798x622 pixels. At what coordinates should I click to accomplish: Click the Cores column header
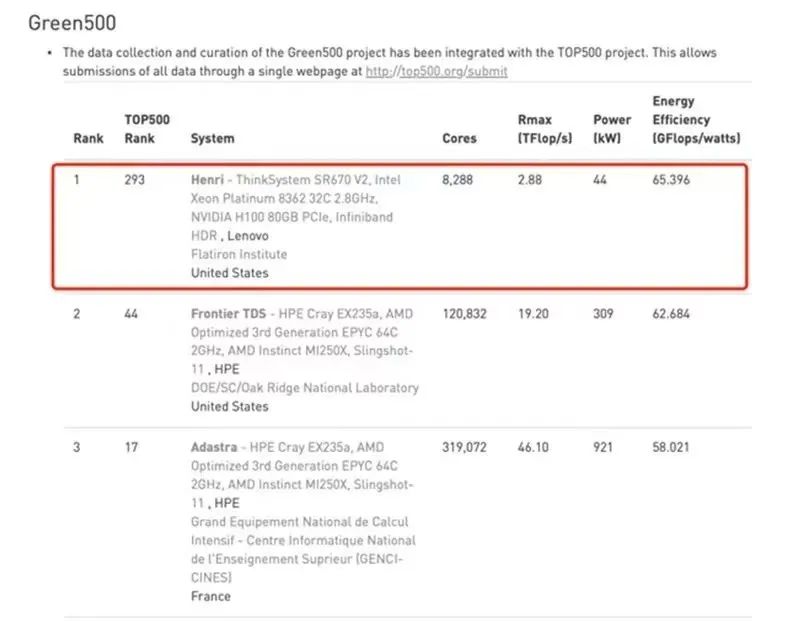tap(459, 138)
